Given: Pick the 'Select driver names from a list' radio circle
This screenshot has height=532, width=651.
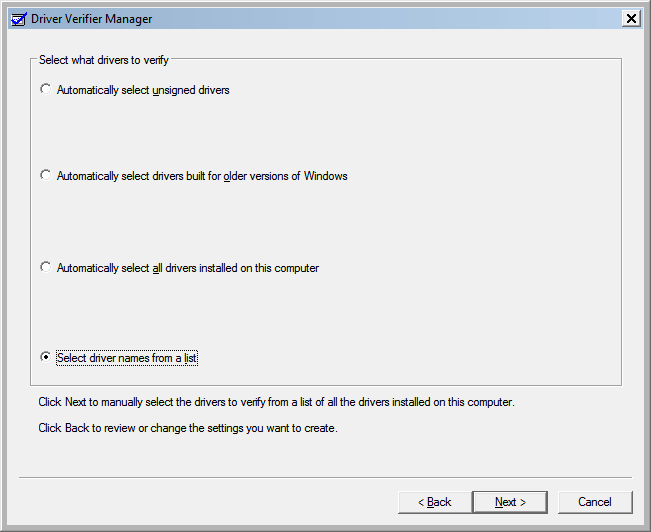Looking at the screenshot, I should pyautogui.click(x=46, y=357).
